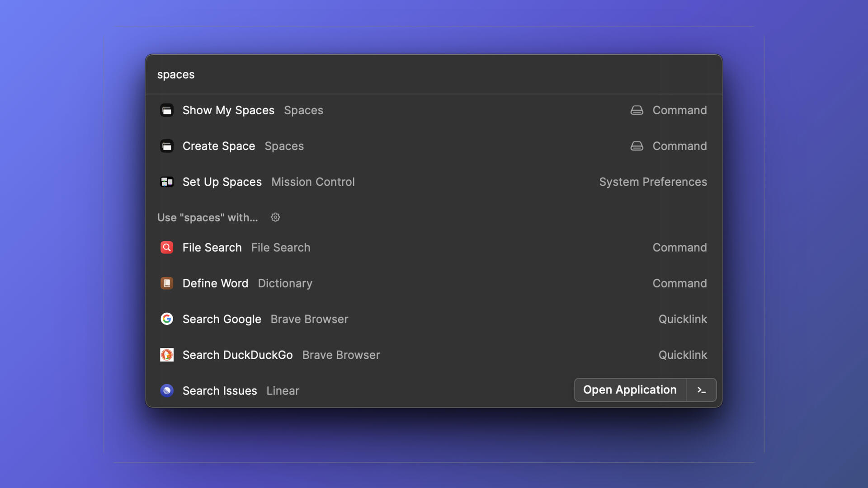Click the Create Space app icon
Screen dimensions: 868x488
[x=167, y=146]
